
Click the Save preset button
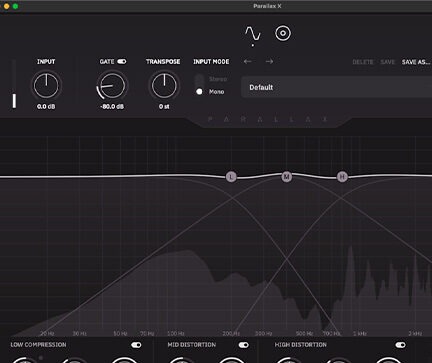tap(387, 62)
